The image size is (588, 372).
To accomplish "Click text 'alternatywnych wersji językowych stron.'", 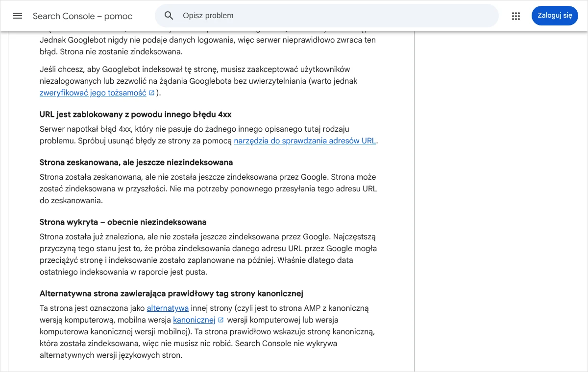I will pos(111,355).
